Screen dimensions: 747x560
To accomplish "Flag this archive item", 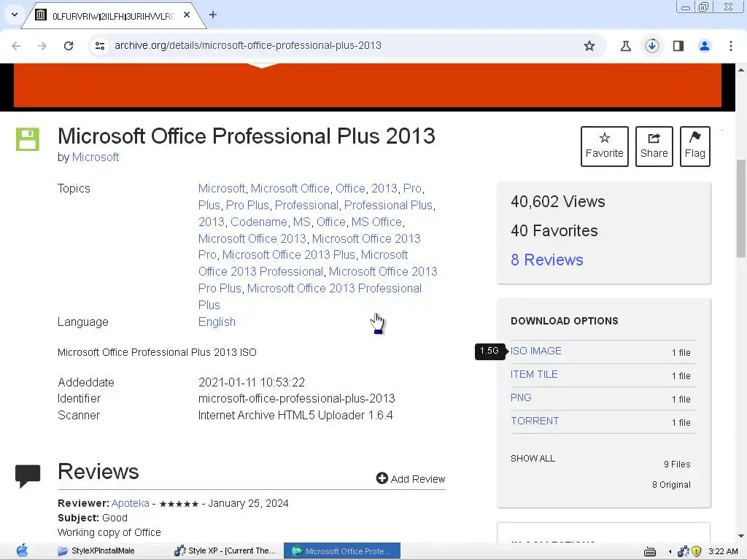I will pyautogui.click(x=695, y=146).
